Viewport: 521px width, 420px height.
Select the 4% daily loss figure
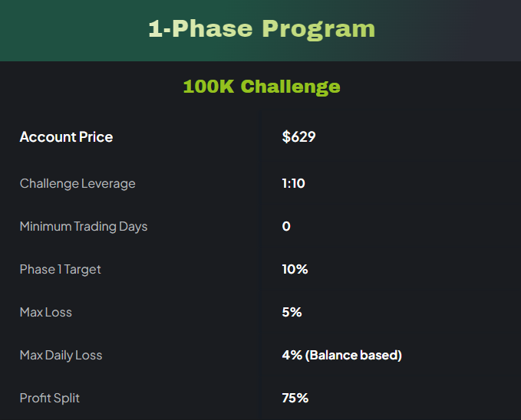pyautogui.click(x=292, y=356)
